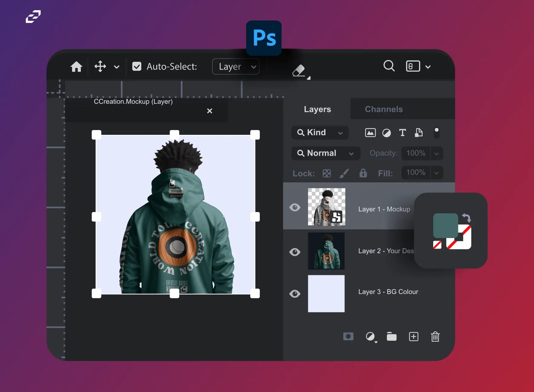This screenshot has width=534, height=392.
Task: Add a layer mask from panel footer
Action: coord(348,336)
